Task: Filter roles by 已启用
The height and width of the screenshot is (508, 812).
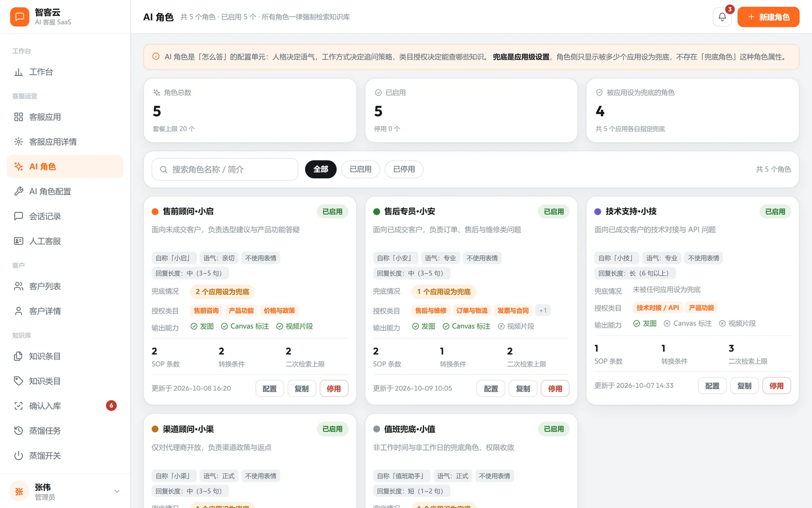Action: pyautogui.click(x=360, y=169)
